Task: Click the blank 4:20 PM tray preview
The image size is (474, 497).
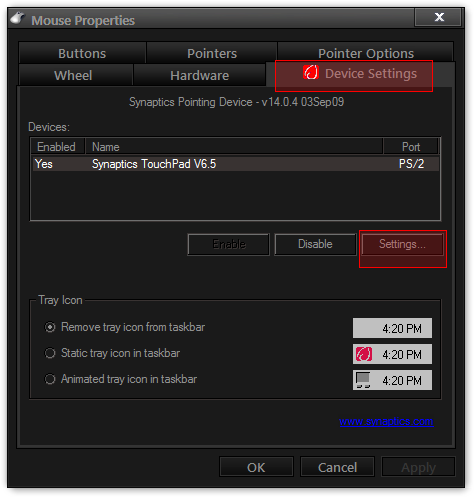Action: tap(392, 328)
